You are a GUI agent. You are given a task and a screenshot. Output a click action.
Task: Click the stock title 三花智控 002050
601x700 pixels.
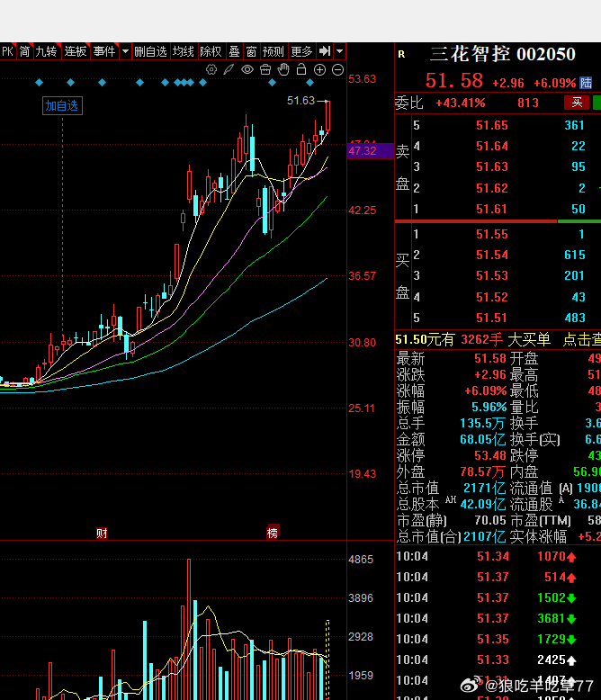[502, 54]
